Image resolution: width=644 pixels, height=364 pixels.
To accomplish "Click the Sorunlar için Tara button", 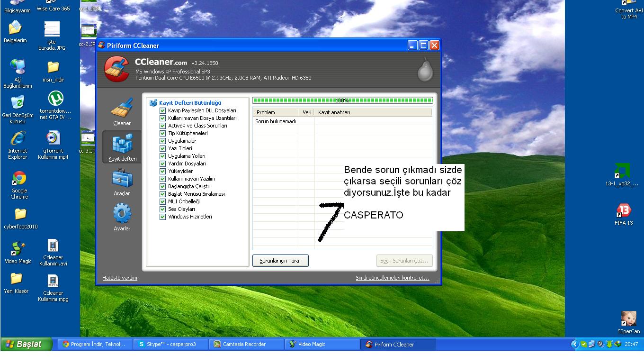I will click(x=280, y=261).
